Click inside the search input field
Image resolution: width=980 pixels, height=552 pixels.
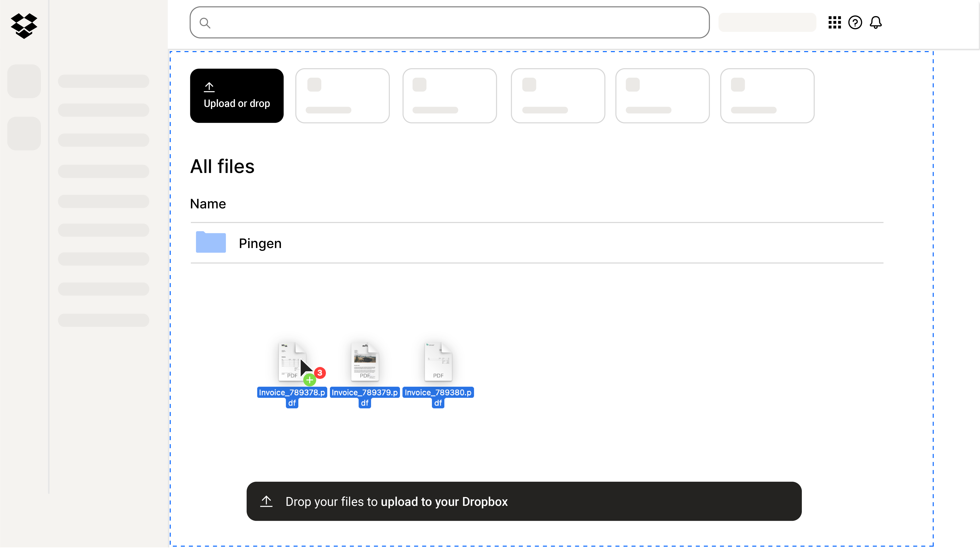449,22
